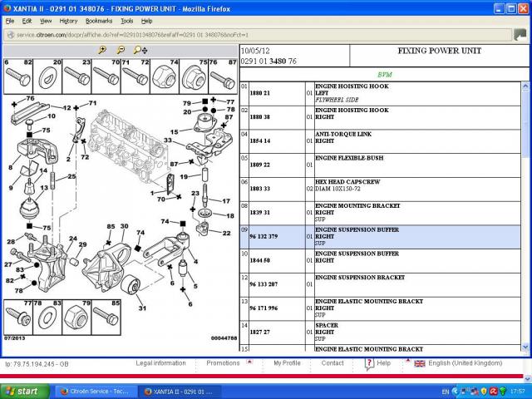Select the washer thumbnail labeled 20
Image resolution: width=532 pixels, height=399 pixels.
(47, 76)
